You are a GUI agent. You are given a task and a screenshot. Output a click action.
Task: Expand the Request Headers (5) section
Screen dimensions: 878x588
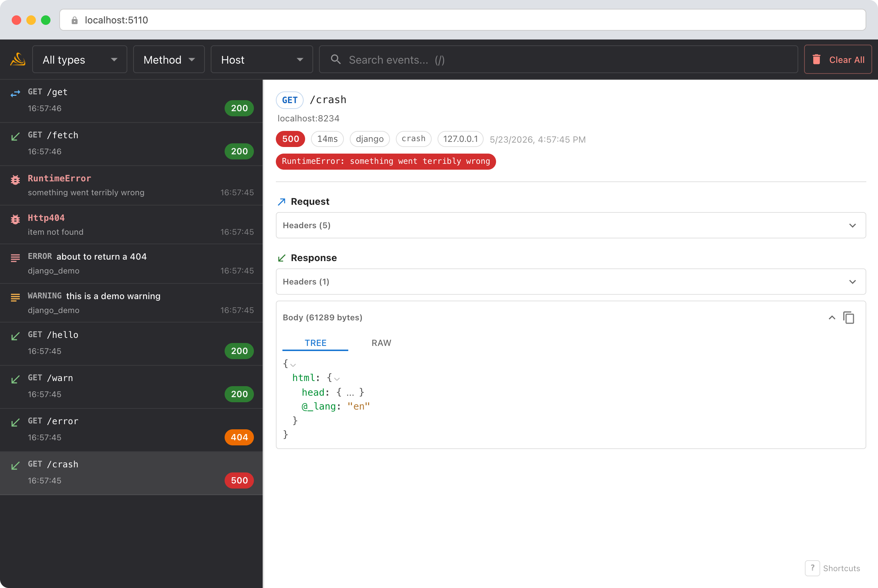click(571, 225)
